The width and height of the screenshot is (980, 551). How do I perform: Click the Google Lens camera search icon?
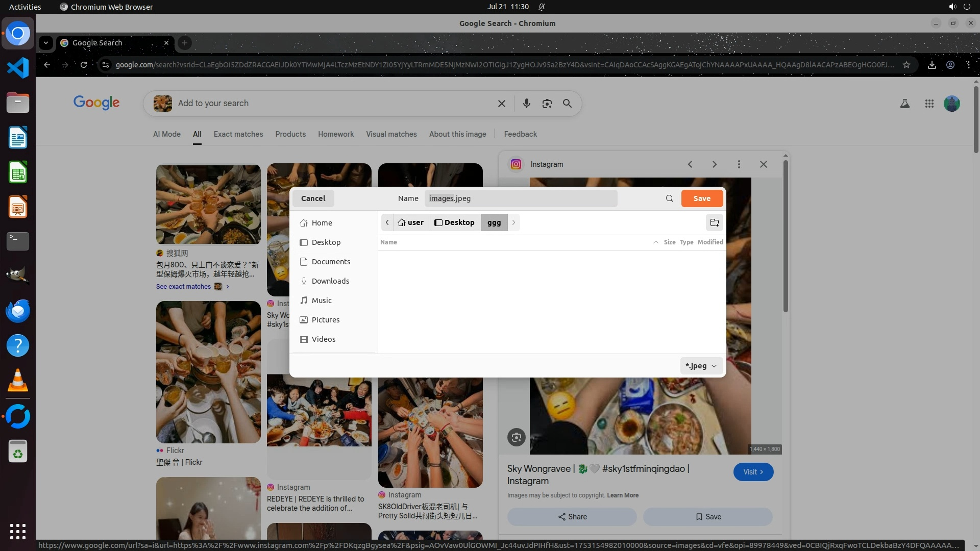(547, 104)
